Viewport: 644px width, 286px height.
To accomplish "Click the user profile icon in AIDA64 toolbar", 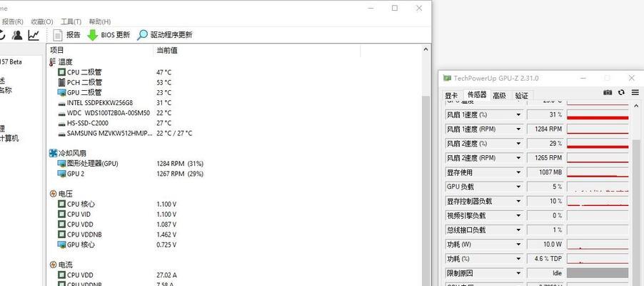I will (17, 35).
